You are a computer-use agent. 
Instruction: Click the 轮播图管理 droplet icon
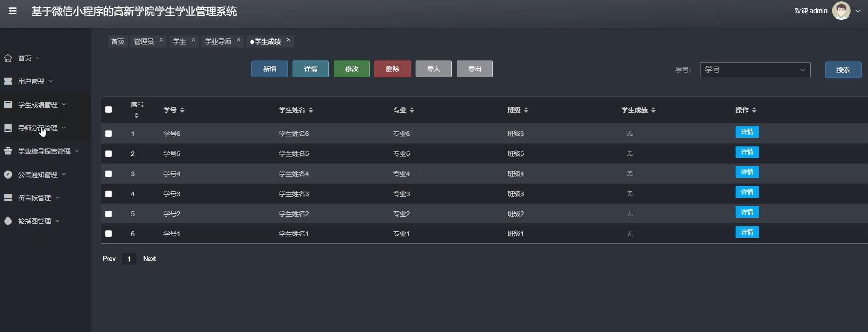pyautogui.click(x=8, y=221)
